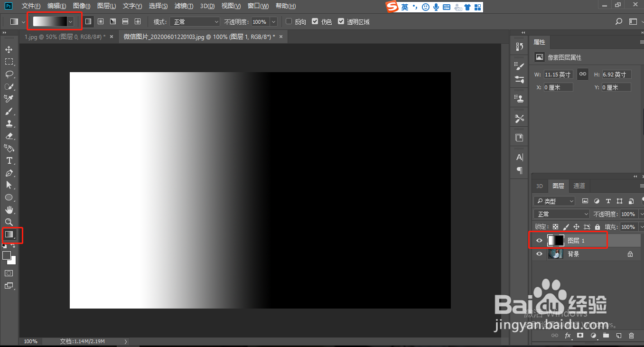The image size is (644, 347).
Task: Select the Ellipse shape tool
Action: coord(9,197)
